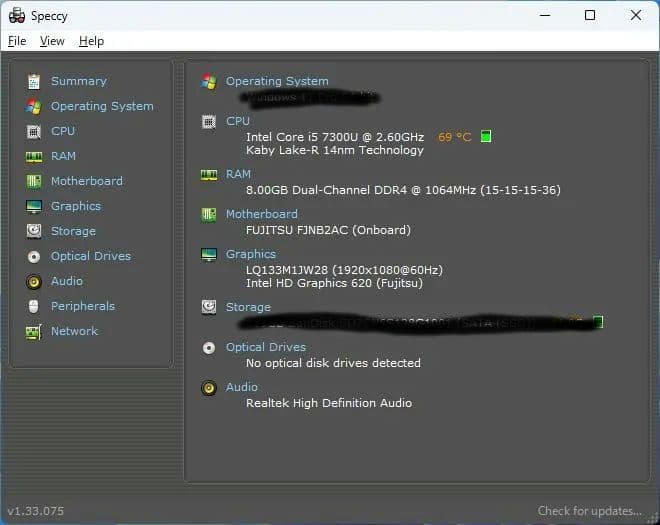Select RAM in the sidebar
The height and width of the screenshot is (525, 660).
coord(63,156)
